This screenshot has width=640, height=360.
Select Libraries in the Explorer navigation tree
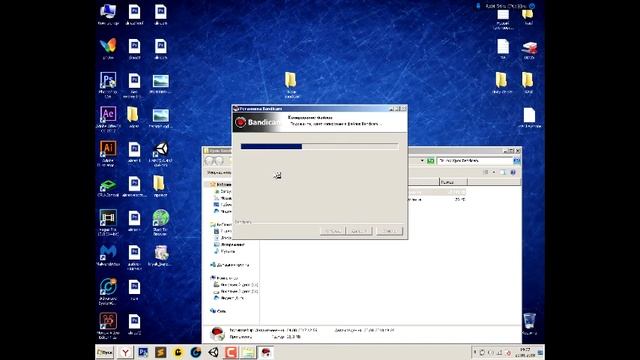pos(221,224)
